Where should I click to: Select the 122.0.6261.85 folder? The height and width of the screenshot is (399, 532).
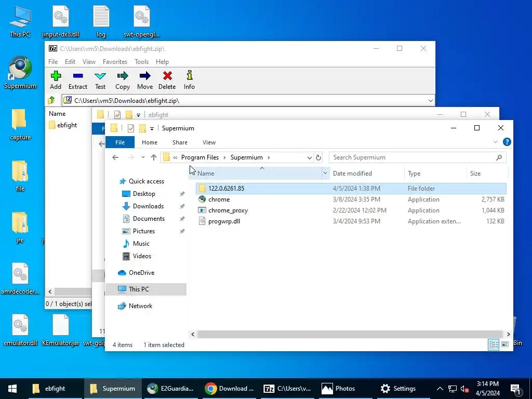[351, 188]
